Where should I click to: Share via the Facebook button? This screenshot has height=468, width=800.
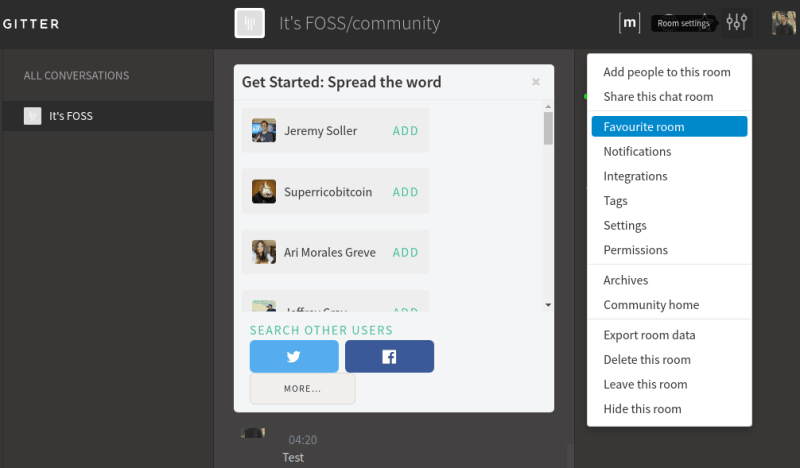coord(389,356)
